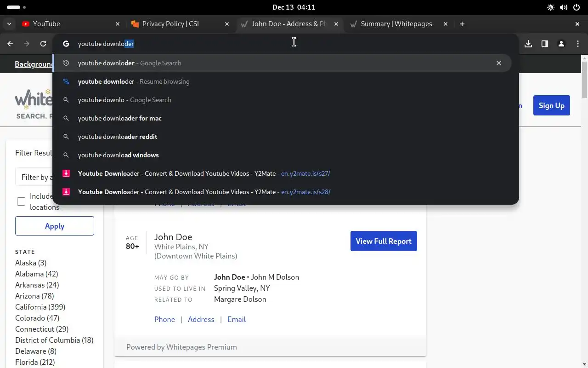Open Y2Mate suggestion en.y2mate.is/s28/
Screen dimensions: 588x368
point(282,192)
